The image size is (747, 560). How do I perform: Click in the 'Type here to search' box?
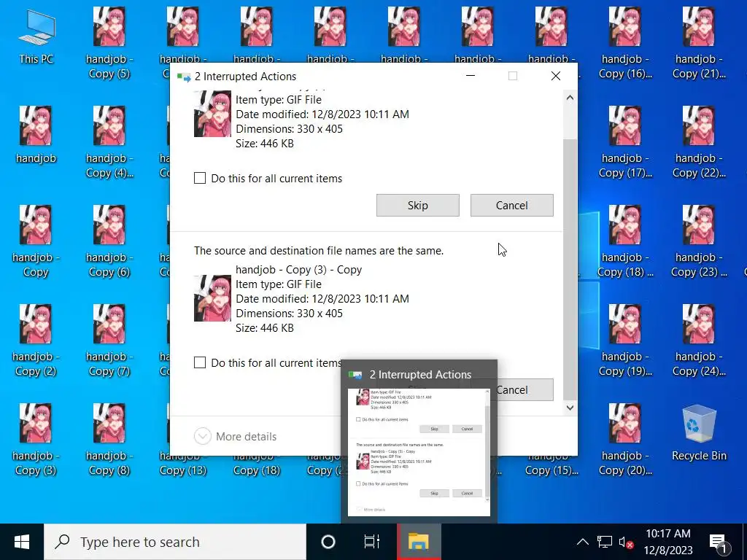click(x=175, y=542)
